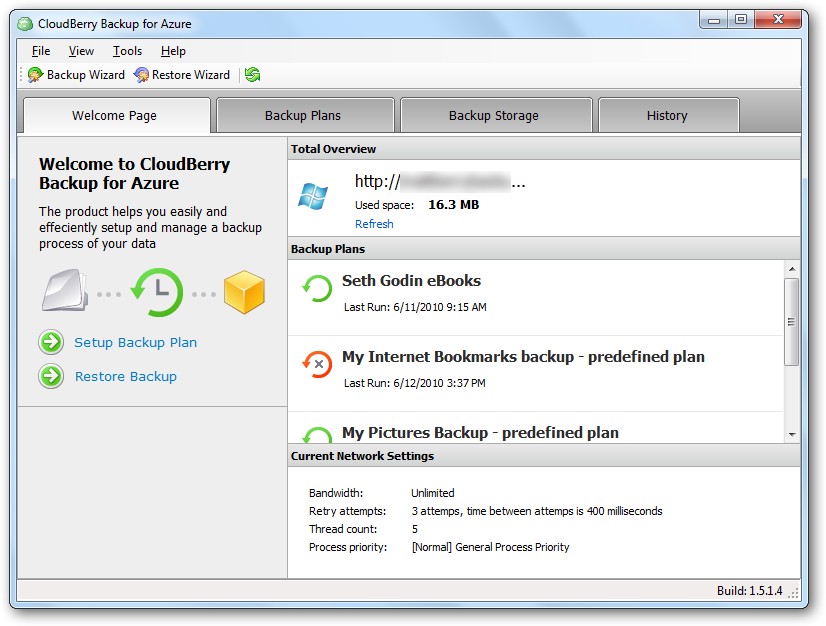Select My Pictures Backup predefined plan title
The width and height of the screenshot is (826, 626).
pos(480,433)
